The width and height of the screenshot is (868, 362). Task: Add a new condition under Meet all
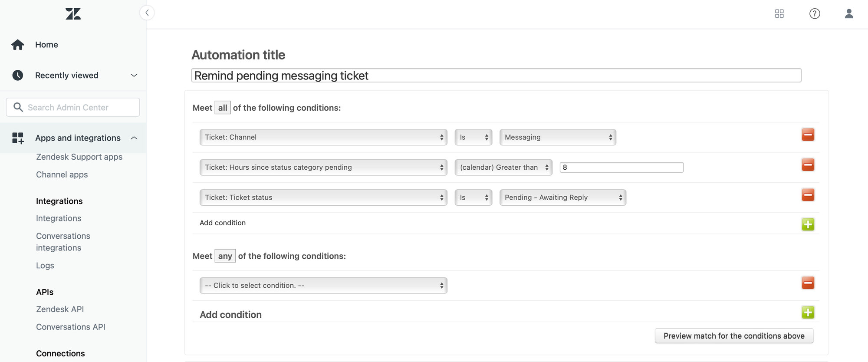pos(808,224)
